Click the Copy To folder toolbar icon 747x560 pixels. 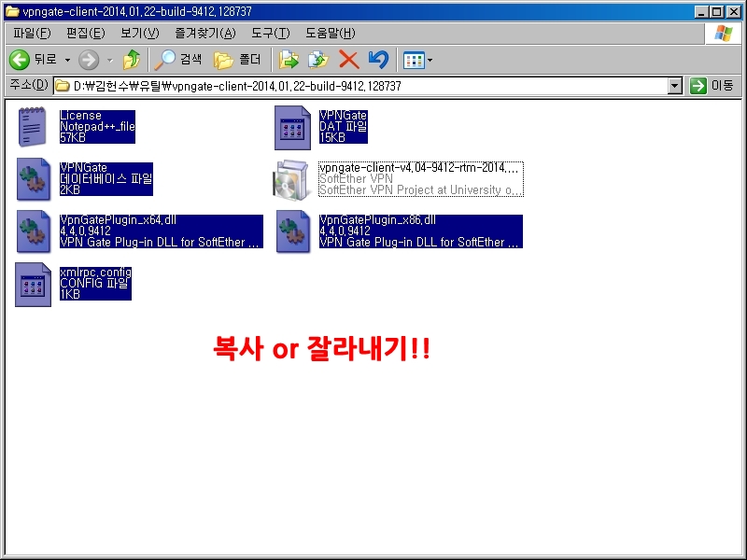coord(318,60)
